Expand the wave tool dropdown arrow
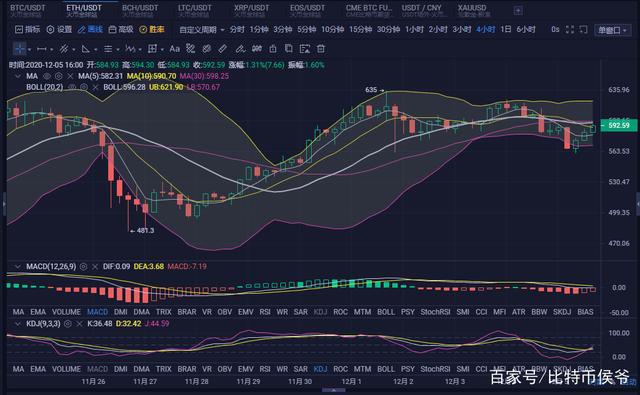Screen dimensions: 640x395 [140, 50]
